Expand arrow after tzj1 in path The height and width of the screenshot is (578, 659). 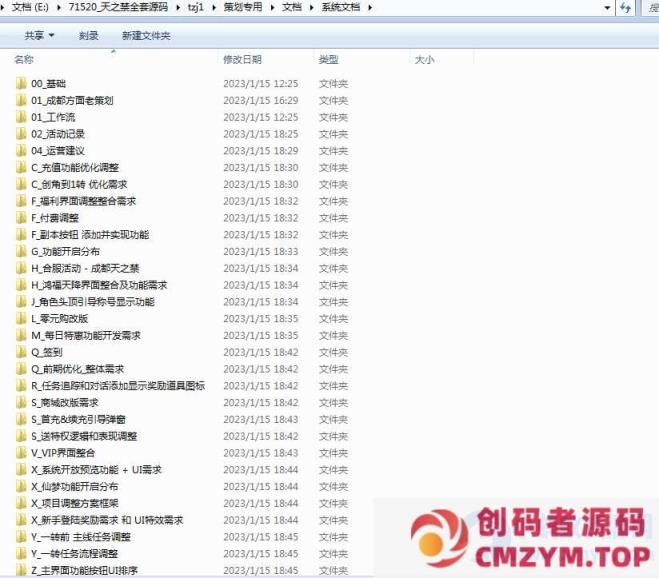coord(214,8)
